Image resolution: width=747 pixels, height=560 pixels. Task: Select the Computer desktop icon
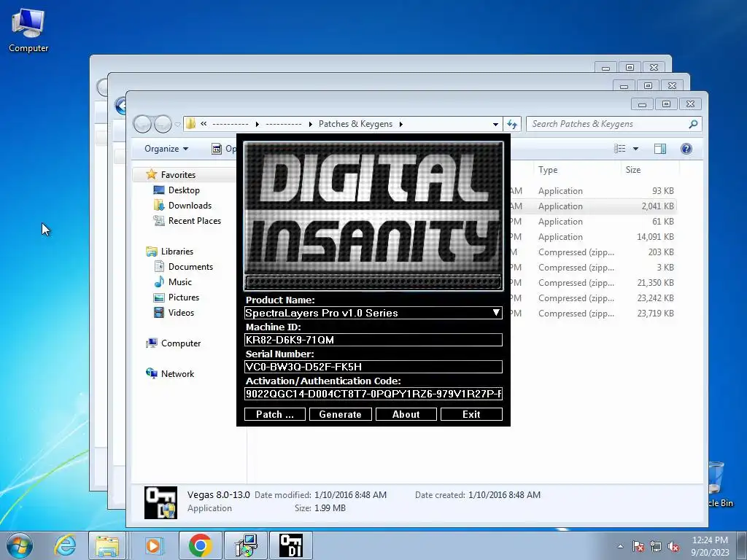28,31
